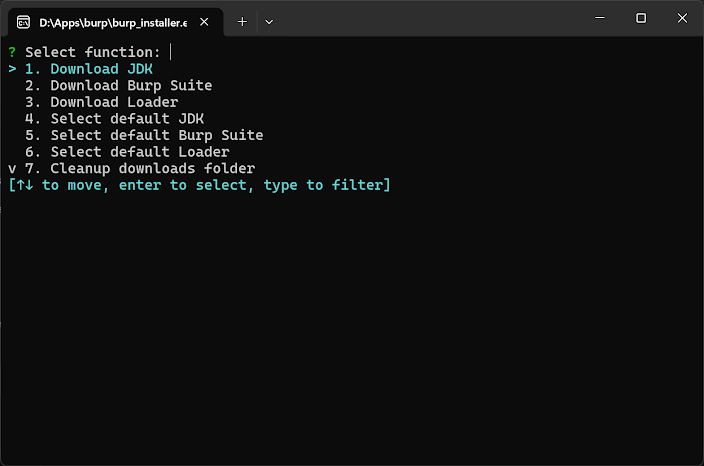Close the burp_installer tab
This screenshot has height=466, width=704.
[204, 22]
